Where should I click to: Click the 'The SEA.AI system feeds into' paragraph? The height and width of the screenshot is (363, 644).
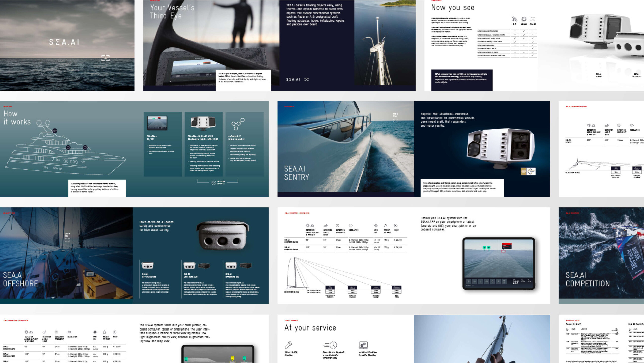tap(175, 333)
